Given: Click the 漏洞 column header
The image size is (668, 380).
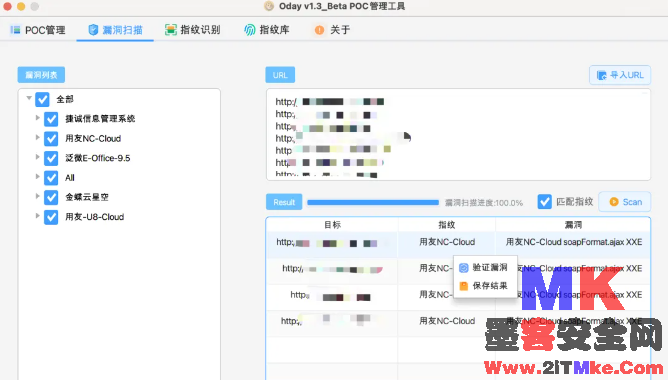Looking at the screenshot, I should [573, 225].
